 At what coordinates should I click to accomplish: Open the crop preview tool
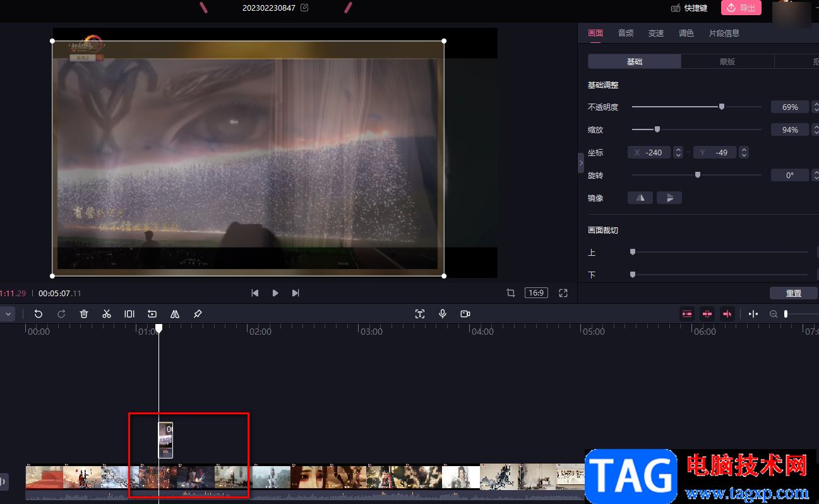pyautogui.click(x=511, y=293)
